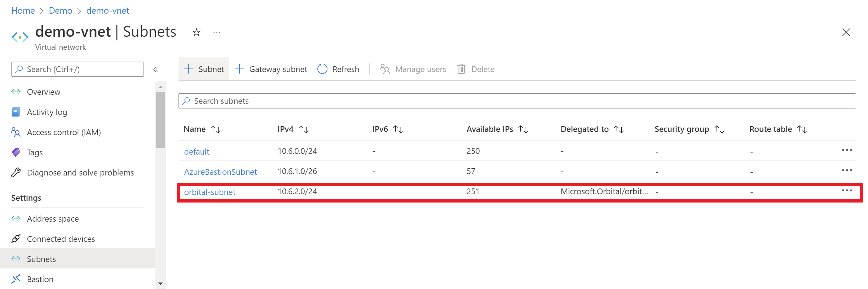Click the Diagnose wrench icon
This screenshot has width=868, height=289.
pyautogui.click(x=16, y=173)
